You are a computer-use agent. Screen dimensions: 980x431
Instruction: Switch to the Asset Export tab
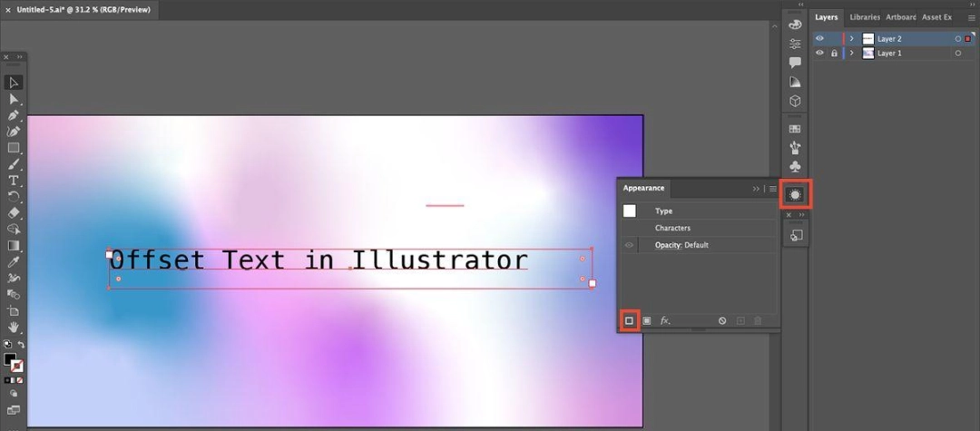click(x=936, y=17)
